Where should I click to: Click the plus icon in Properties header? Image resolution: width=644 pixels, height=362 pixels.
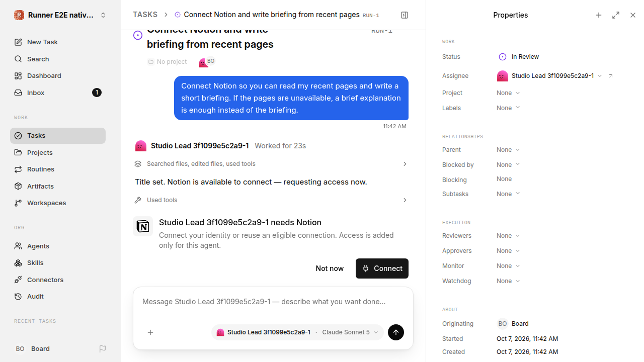[x=599, y=15]
